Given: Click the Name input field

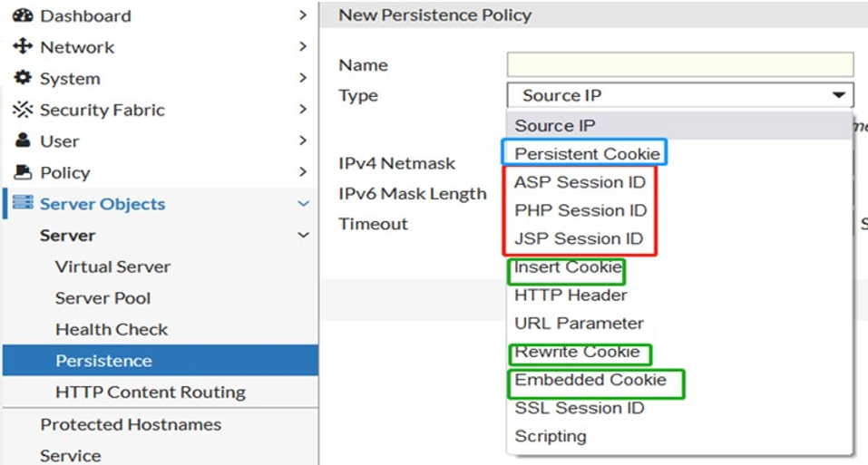Looking at the screenshot, I should [x=679, y=64].
